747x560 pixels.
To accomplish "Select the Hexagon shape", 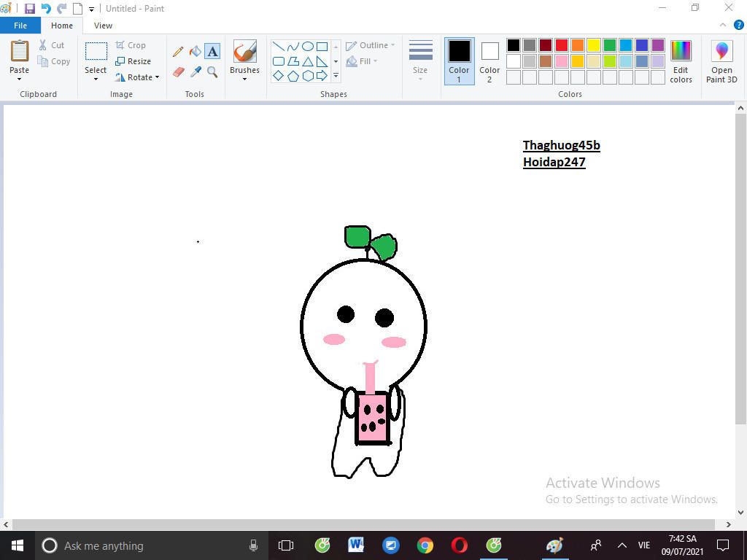I will click(308, 76).
